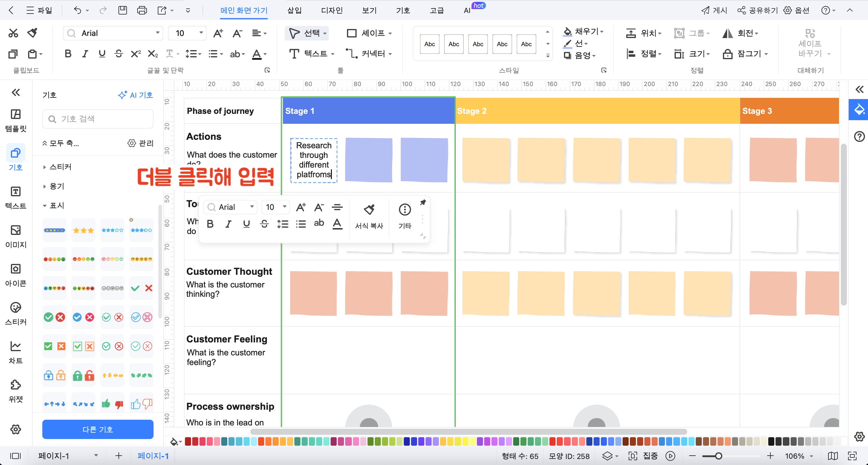This screenshot has height=465, width=868.
Task: Pick the first red swatch in the color bar
Action: (x=188, y=441)
